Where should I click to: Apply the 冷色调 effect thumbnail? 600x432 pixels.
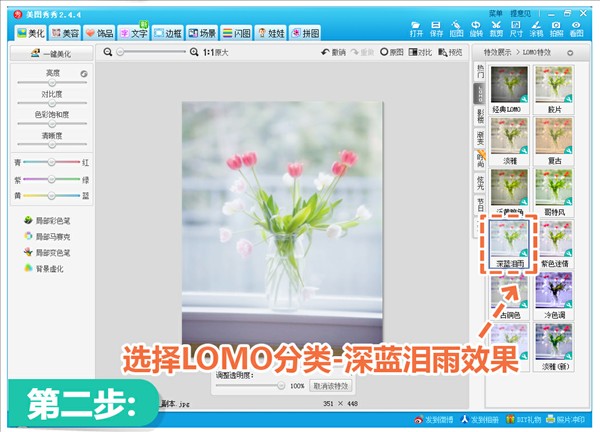[554, 296]
